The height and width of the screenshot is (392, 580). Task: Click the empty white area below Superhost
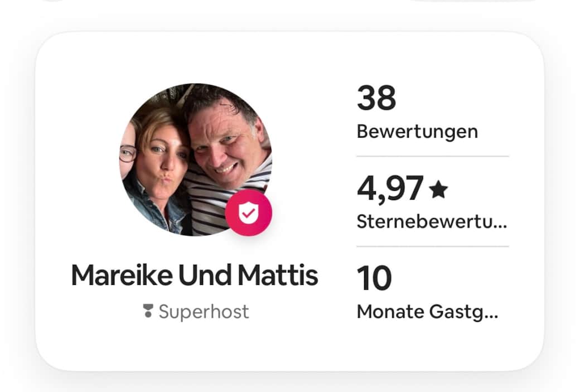195,346
